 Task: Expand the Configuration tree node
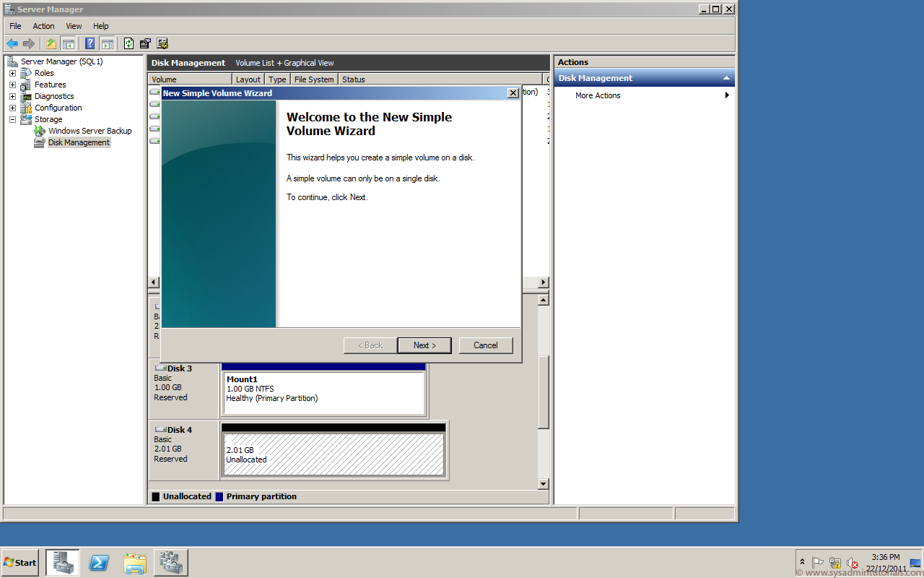[12, 108]
